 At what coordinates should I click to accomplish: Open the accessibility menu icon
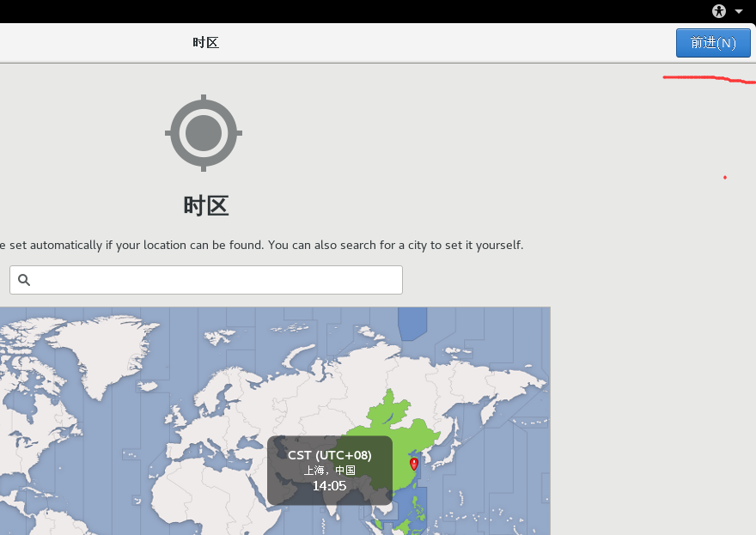point(719,11)
